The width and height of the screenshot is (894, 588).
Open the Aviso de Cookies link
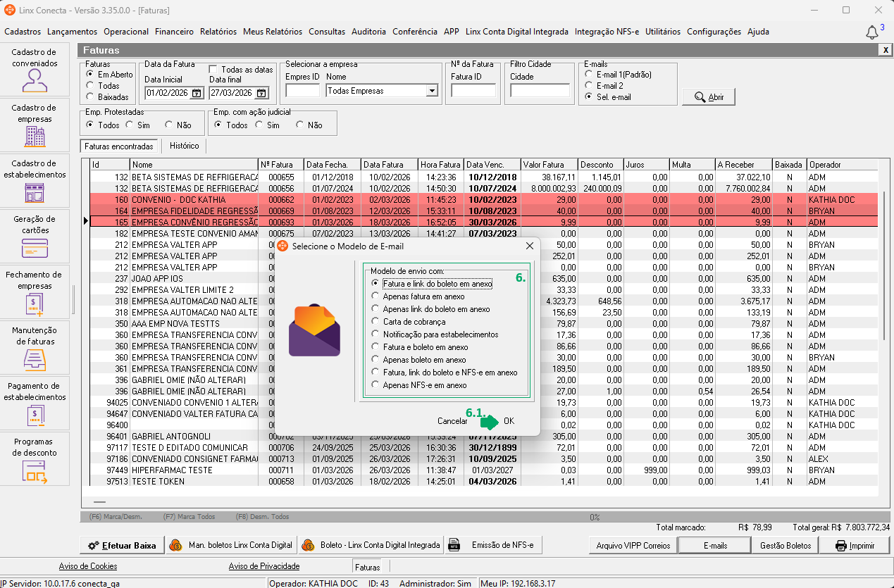(88, 566)
